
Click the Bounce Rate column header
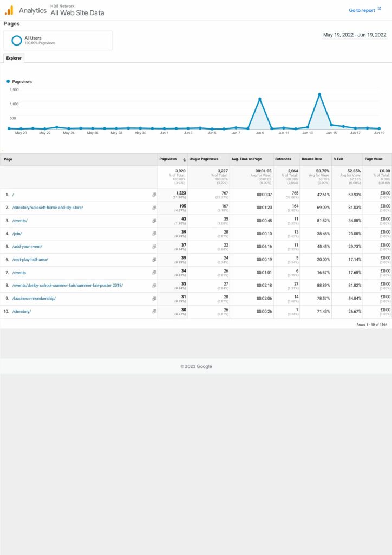311,159
